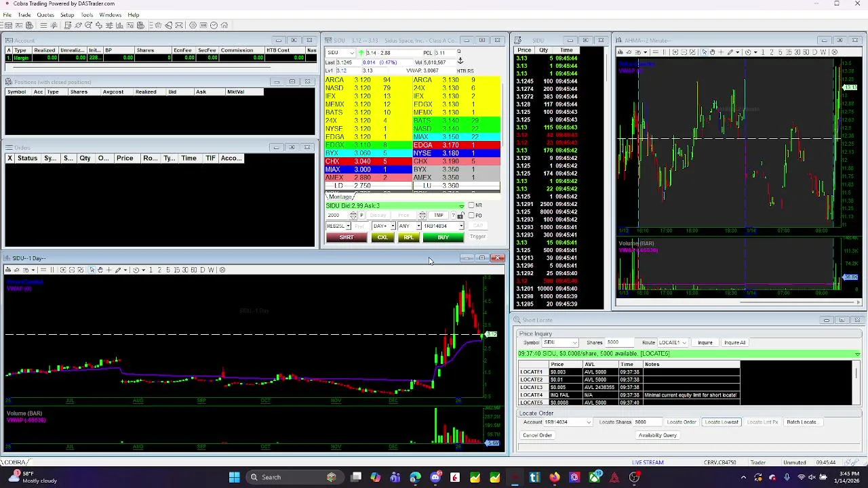Switch SIDU chart to weekly W timeframe
This screenshot has height=488, width=868.
211,270
